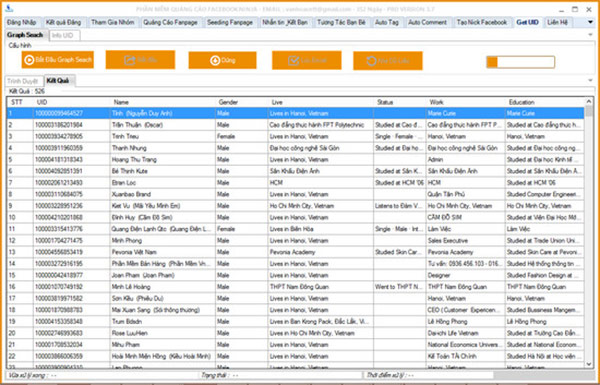Click the Hoang Thu Trang name cell
This screenshot has height=385, width=600.
[163, 159]
